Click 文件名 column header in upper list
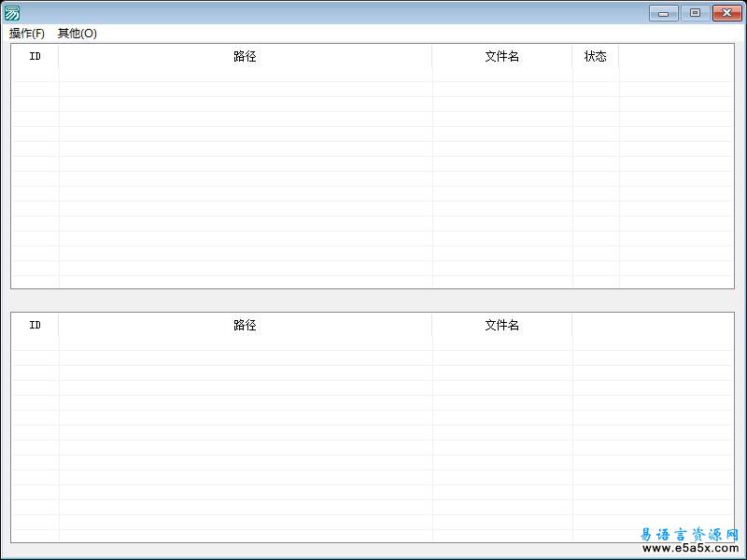 click(x=502, y=56)
